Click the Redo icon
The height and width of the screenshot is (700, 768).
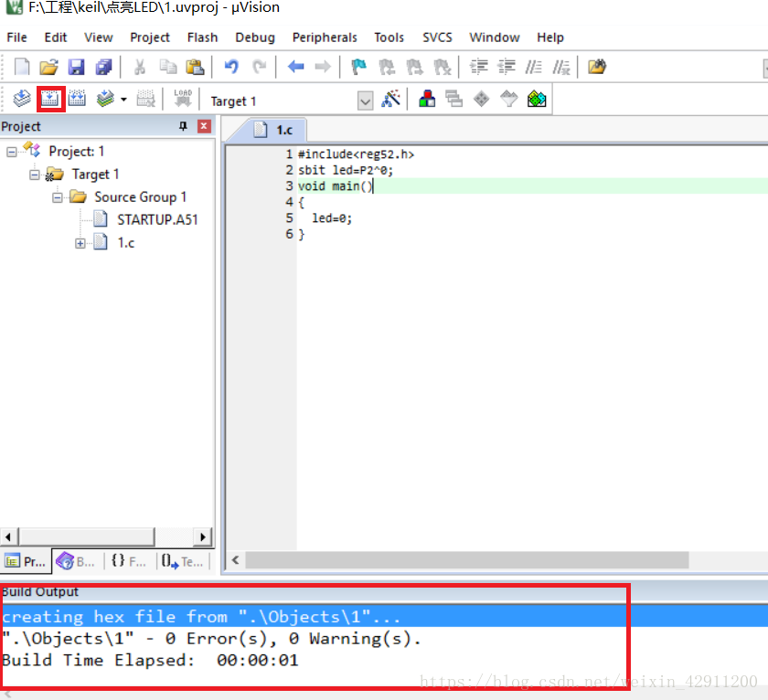click(259, 66)
